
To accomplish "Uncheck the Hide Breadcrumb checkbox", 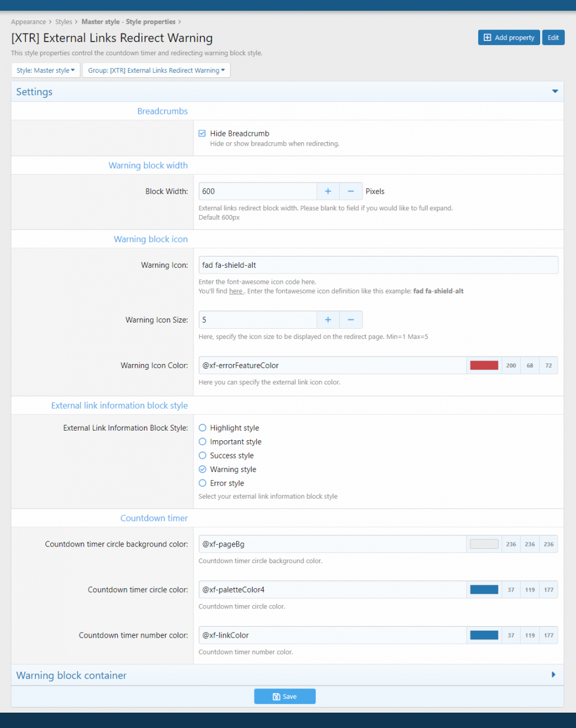I will (202, 134).
